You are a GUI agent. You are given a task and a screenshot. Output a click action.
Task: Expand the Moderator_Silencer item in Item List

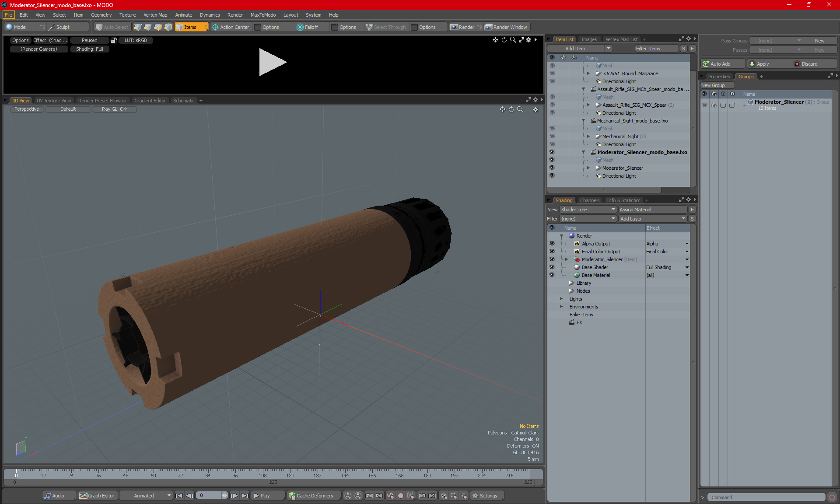click(589, 168)
